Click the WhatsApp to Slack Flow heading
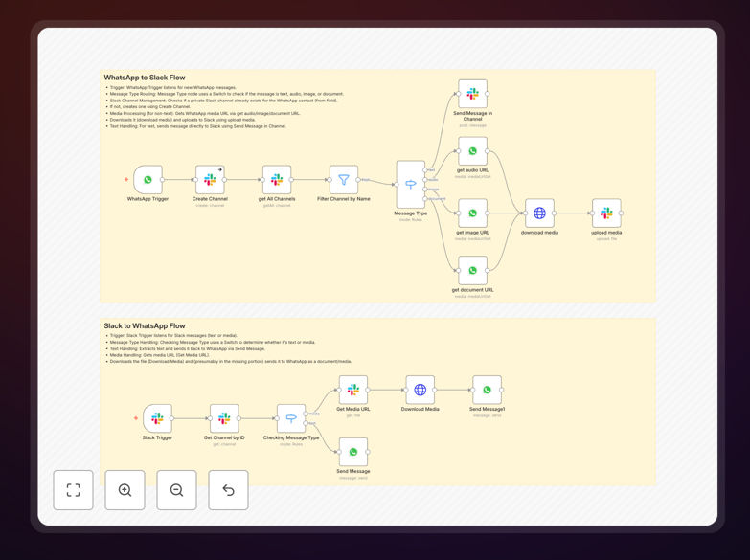 [145, 78]
